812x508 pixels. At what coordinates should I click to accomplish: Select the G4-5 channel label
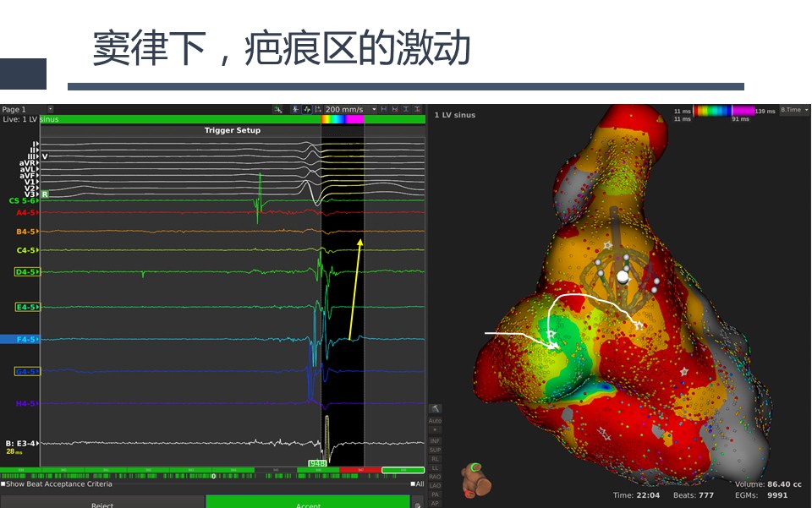coord(27,371)
